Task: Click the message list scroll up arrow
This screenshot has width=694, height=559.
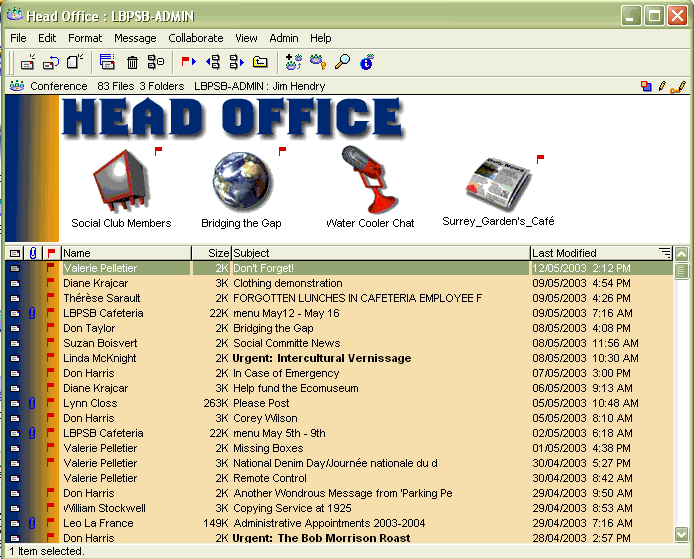Action: point(682,254)
